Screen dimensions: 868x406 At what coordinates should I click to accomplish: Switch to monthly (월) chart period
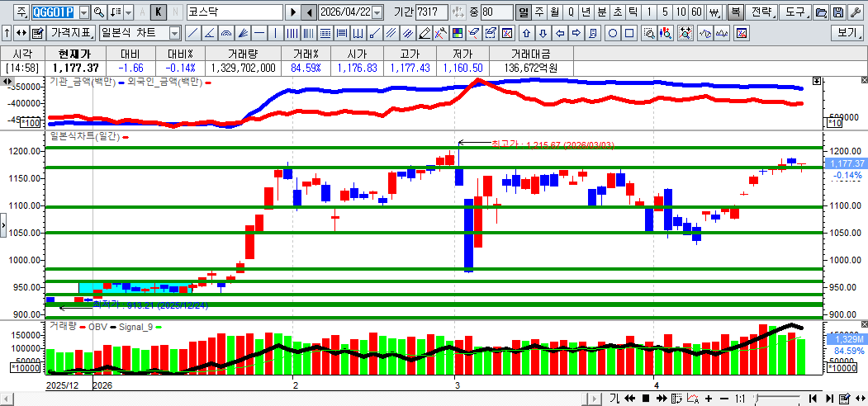point(554,12)
